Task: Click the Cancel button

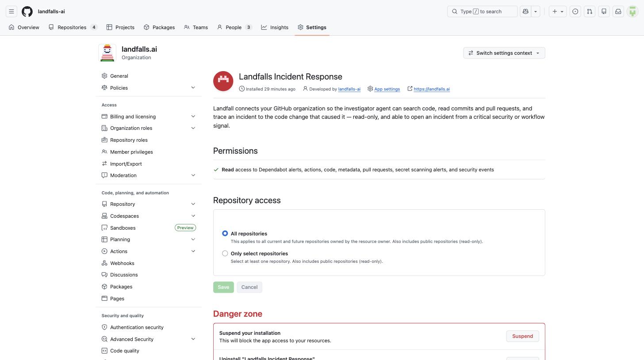Action: pyautogui.click(x=249, y=287)
